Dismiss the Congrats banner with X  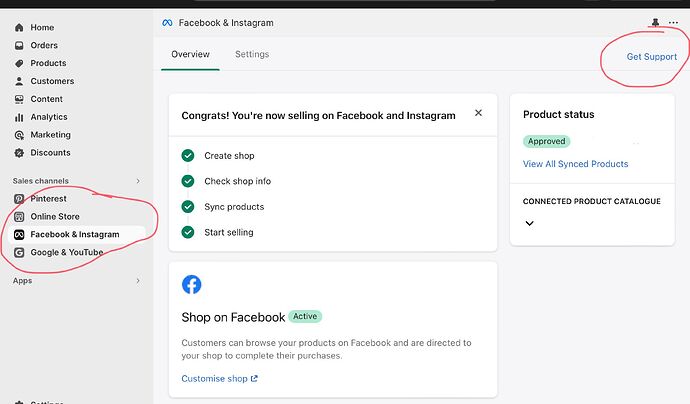click(478, 114)
